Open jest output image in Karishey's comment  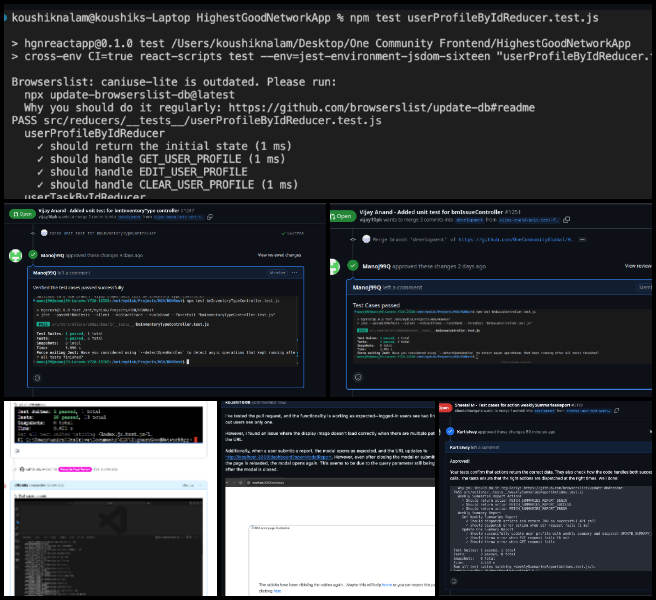(551, 528)
